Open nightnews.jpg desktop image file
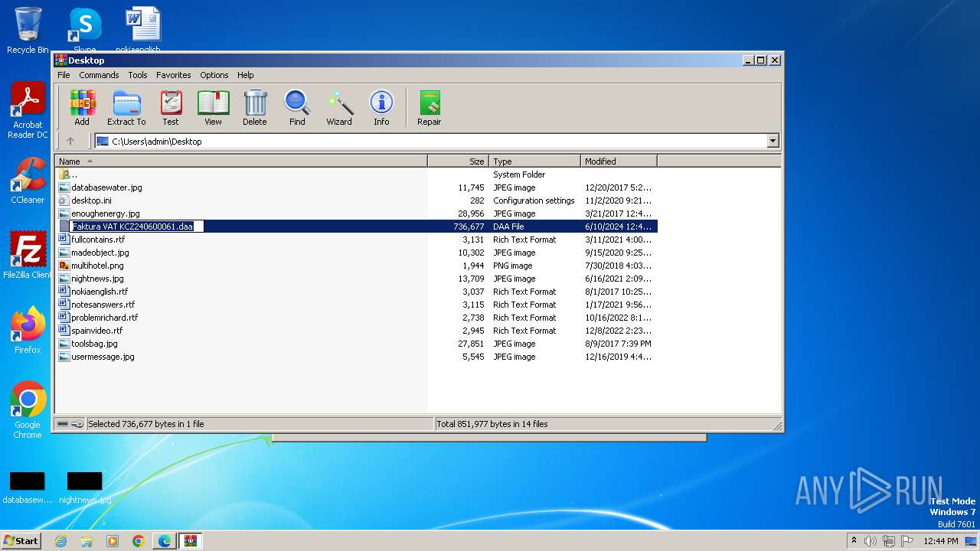Viewport: 980px width, 551px height. click(85, 487)
